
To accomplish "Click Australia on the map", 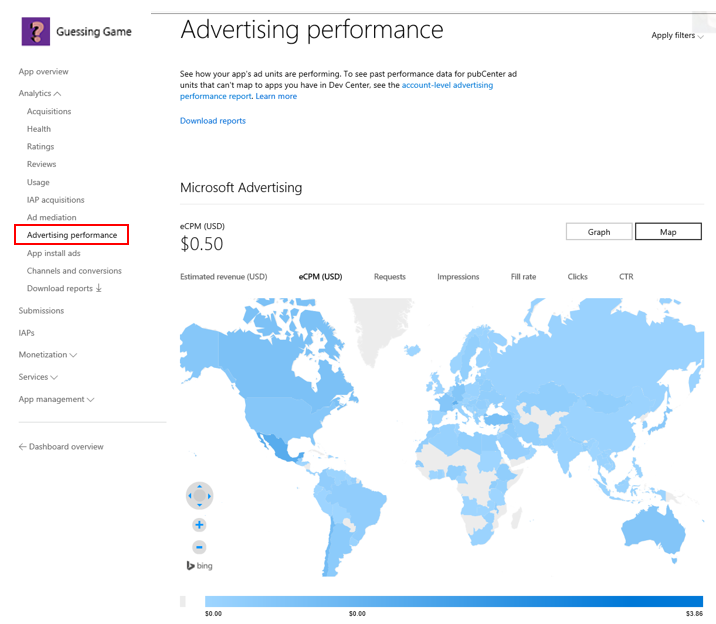I will (x=653, y=532).
